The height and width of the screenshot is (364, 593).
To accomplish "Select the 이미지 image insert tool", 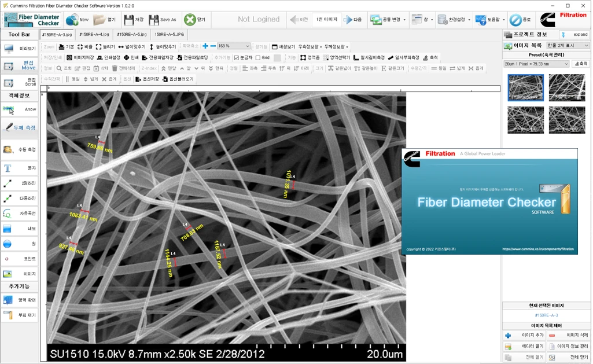I will pos(20,274).
